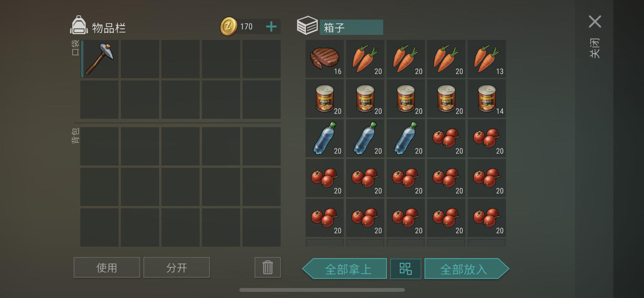Select the carrot stack with 13 items
This screenshot has height=298, width=644.
click(x=487, y=59)
